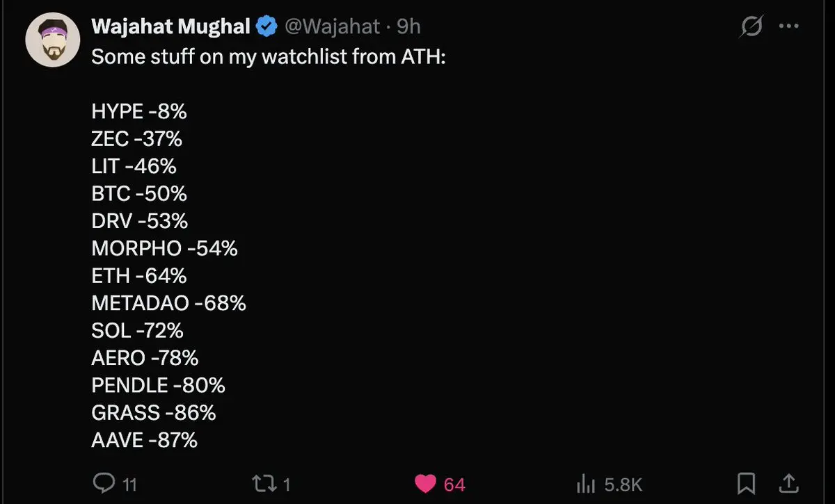This screenshot has width=835, height=504.
Task: Share the post via upload arrow icon
Action: click(789, 483)
